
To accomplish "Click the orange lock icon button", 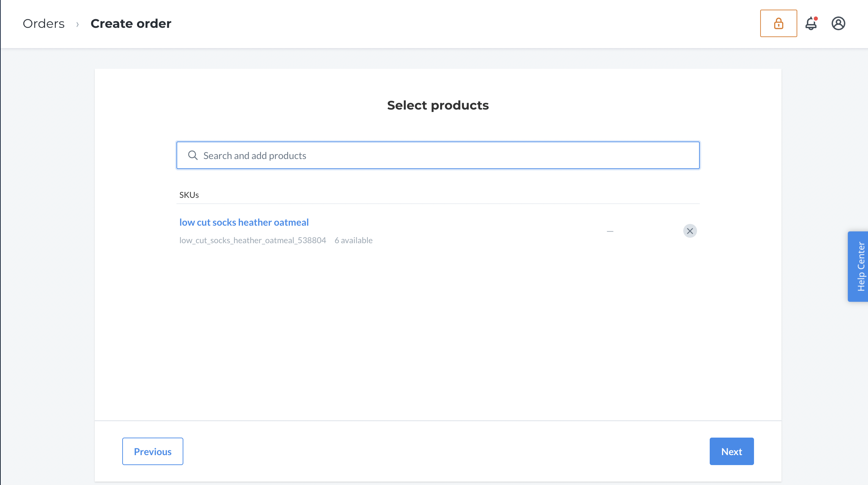I will click(778, 23).
